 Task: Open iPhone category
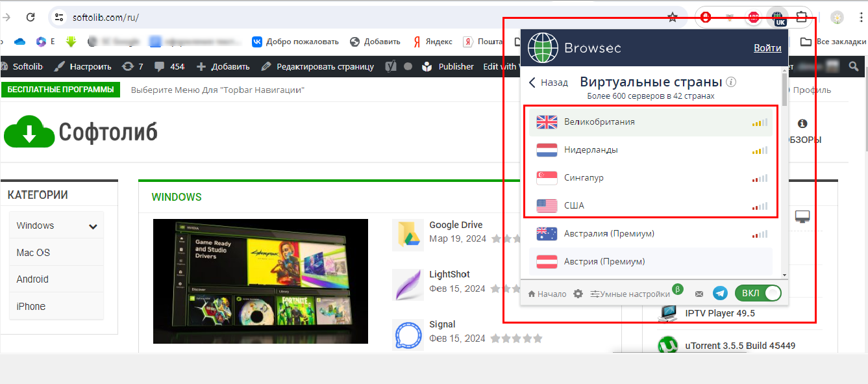(56, 307)
